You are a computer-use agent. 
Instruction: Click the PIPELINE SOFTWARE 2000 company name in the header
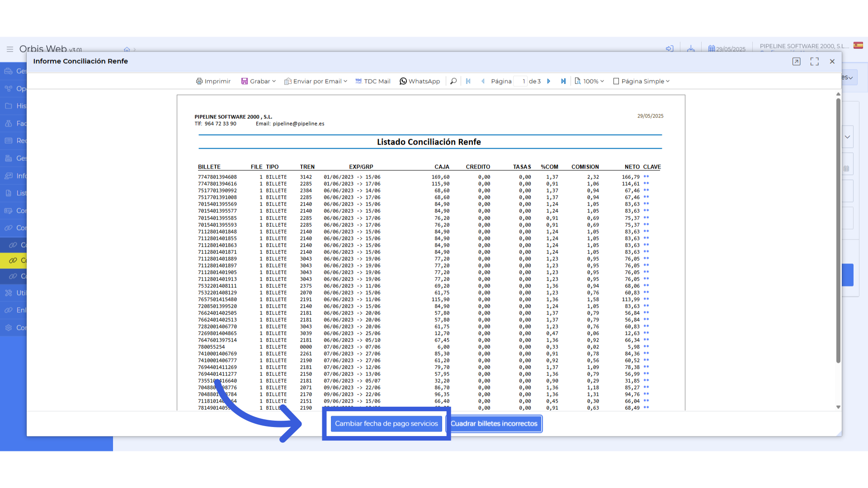click(804, 46)
